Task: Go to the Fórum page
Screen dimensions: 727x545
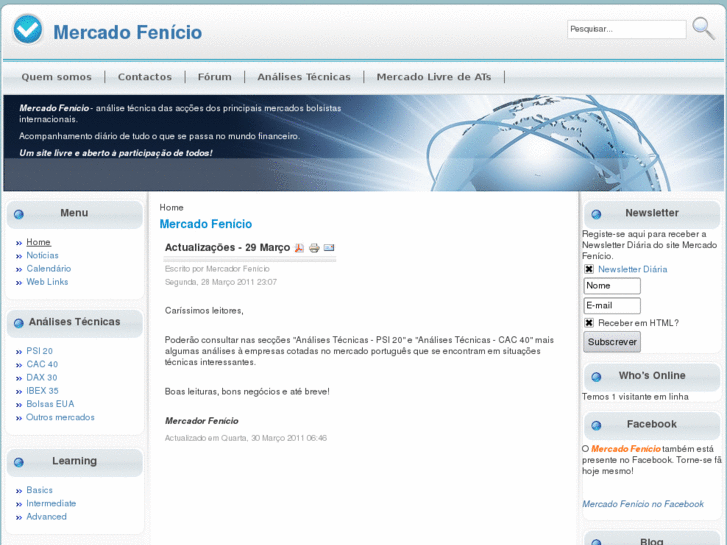Action: [215, 77]
